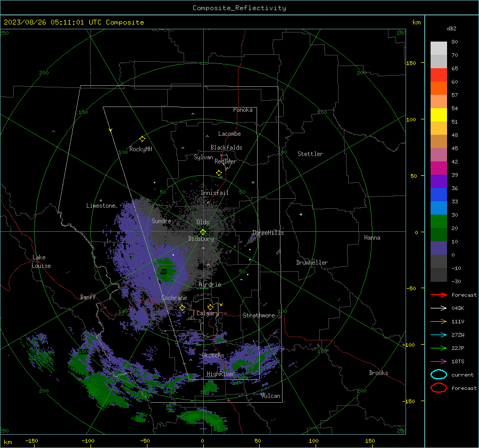Image resolution: width=479 pixels, height=448 pixels.
Task: Select the slate purple 0-10 dBZ swatch
Action: [x=439, y=248]
